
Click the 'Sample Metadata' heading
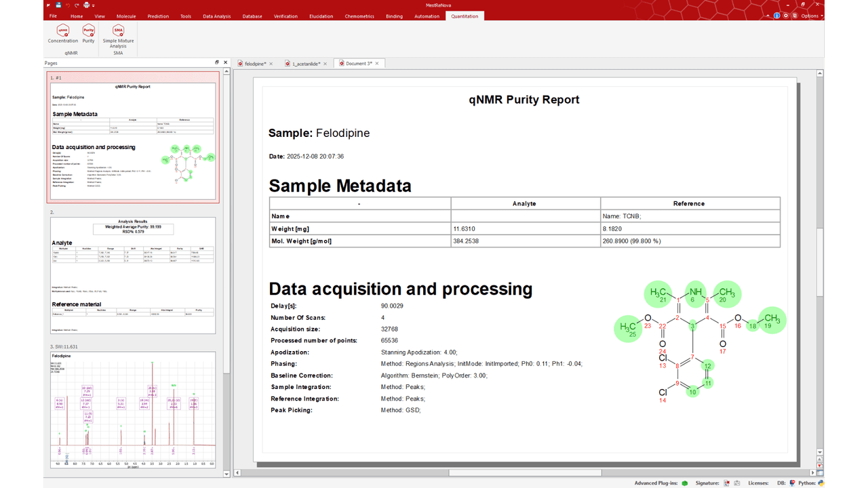[340, 185]
